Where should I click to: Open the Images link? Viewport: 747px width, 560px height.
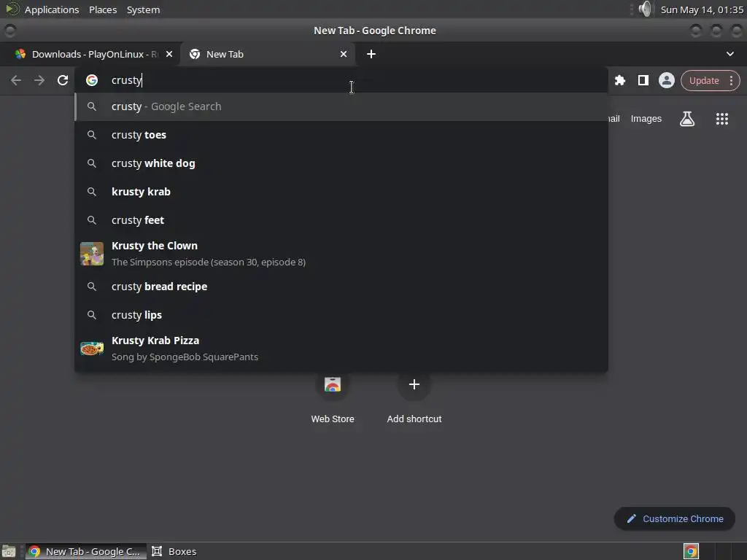tap(646, 119)
